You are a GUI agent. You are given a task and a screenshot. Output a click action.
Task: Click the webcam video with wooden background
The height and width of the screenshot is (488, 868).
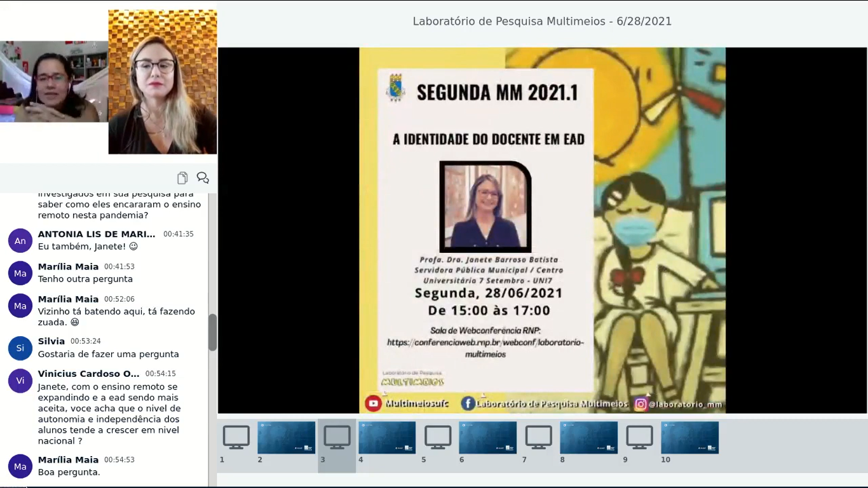tap(163, 82)
